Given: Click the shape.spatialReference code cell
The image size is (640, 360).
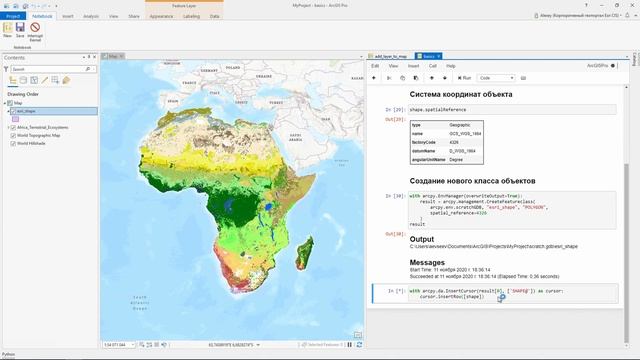Looking at the screenshot, I should click(512, 109).
